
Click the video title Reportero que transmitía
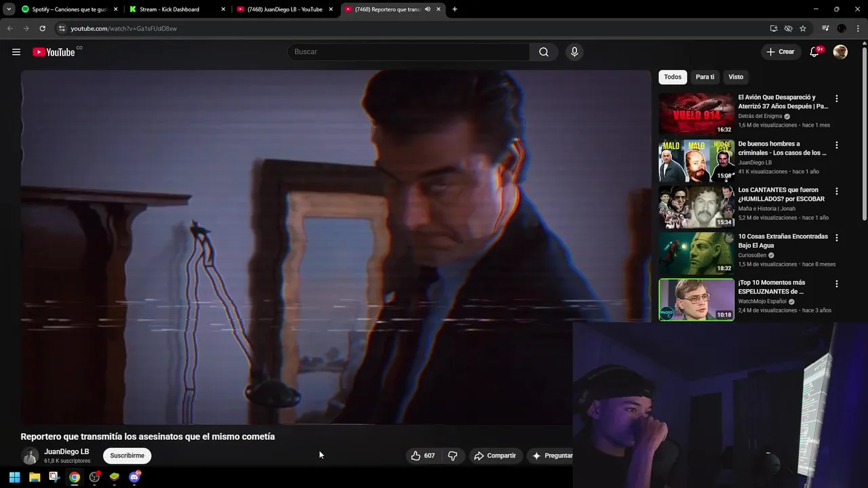[x=148, y=436]
